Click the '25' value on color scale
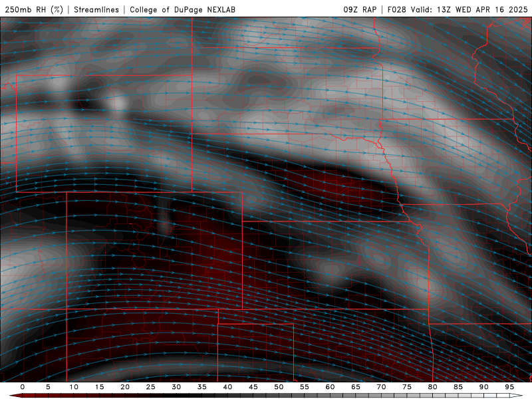532x399 pixels. point(151,387)
